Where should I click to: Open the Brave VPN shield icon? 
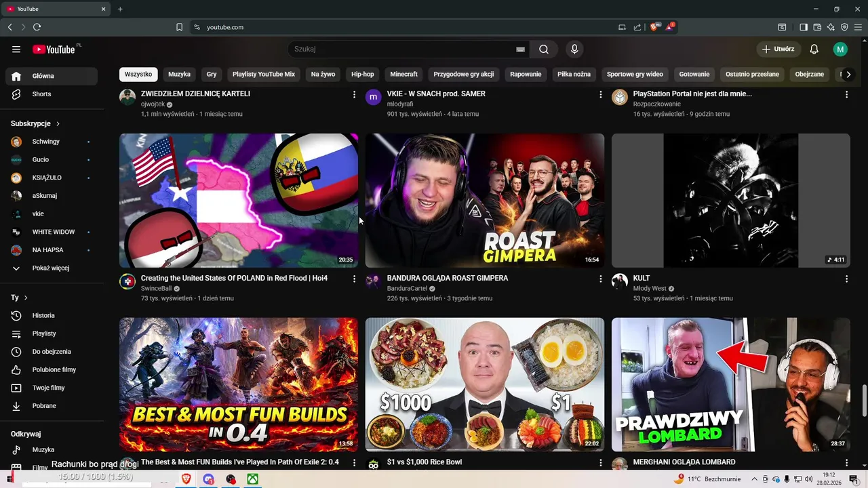tap(844, 27)
